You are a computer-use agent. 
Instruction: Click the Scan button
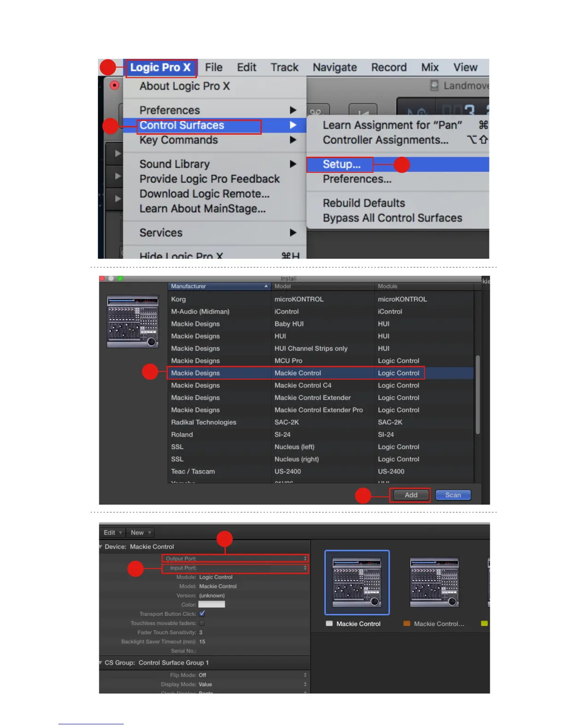pyautogui.click(x=453, y=495)
